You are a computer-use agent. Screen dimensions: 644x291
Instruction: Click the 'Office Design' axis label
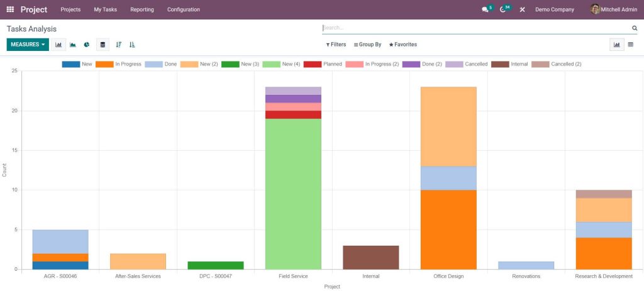click(448, 276)
